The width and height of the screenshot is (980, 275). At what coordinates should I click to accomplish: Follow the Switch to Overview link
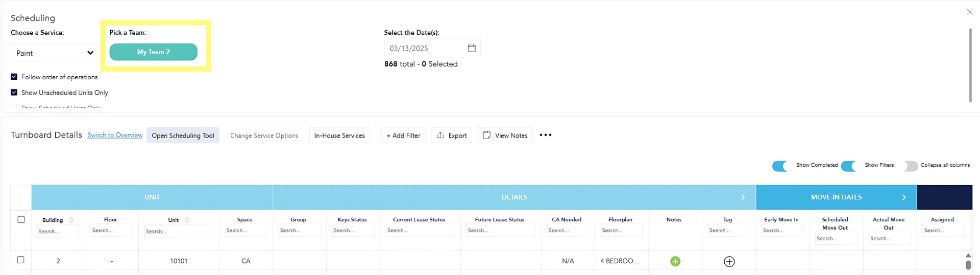(x=115, y=135)
